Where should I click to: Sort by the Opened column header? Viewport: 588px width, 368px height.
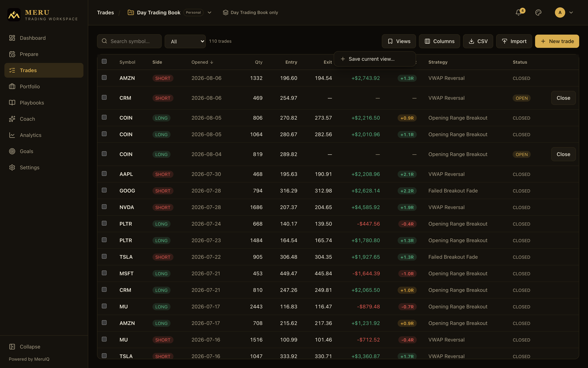[x=202, y=62]
